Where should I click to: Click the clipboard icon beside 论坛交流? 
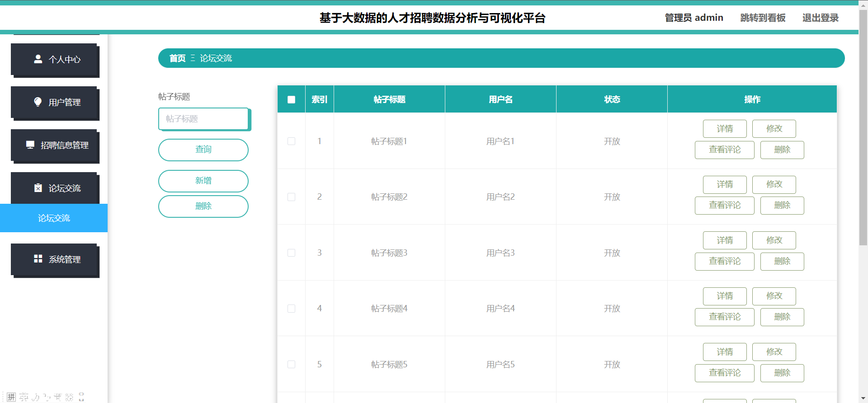click(x=38, y=187)
